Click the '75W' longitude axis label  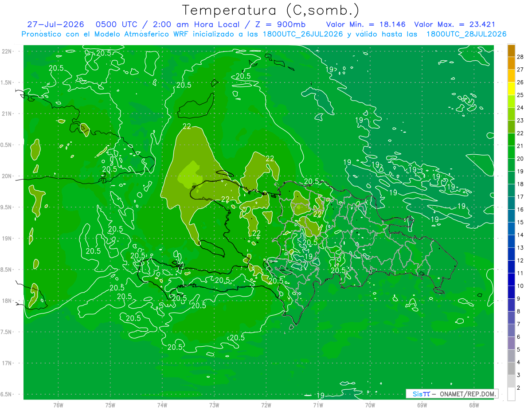click(110, 405)
